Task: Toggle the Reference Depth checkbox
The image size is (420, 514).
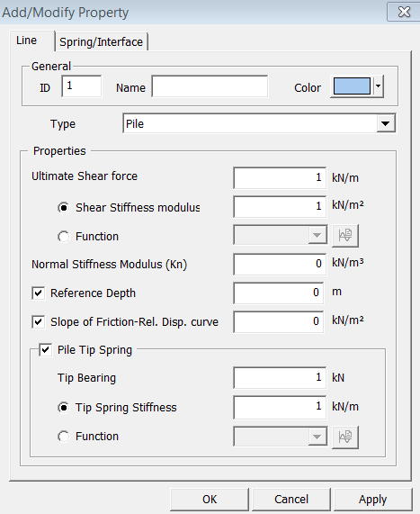Action: click(39, 293)
